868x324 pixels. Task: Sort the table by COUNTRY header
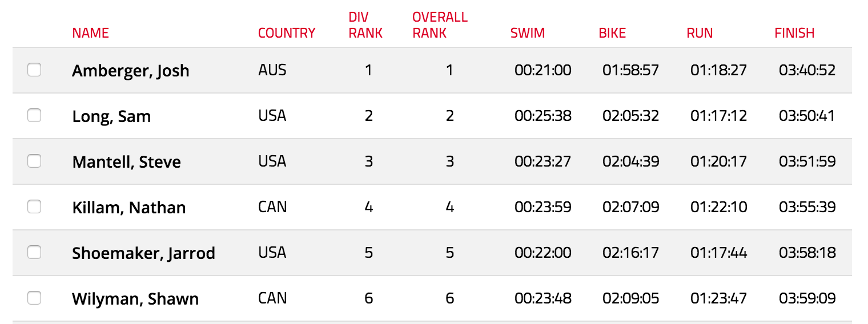287,33
